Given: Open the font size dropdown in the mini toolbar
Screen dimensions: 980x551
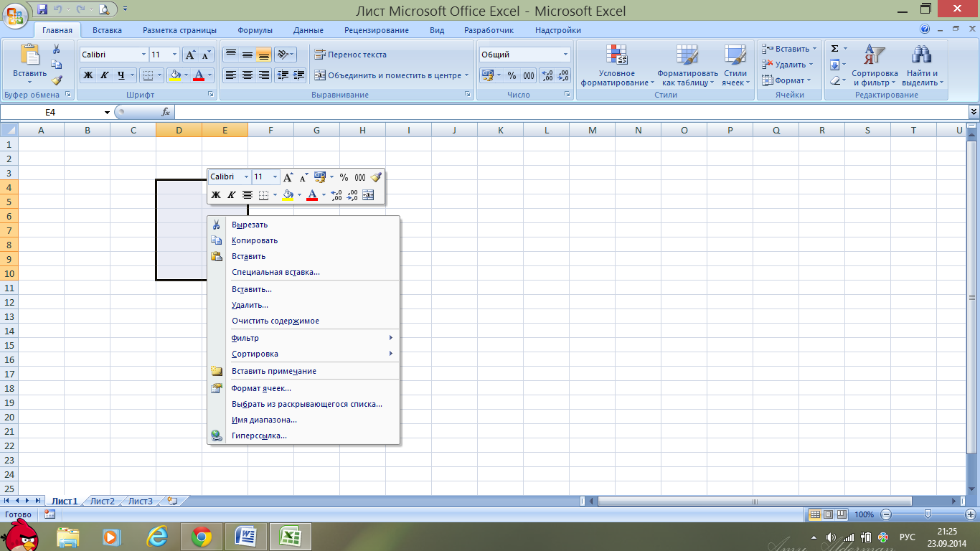Looking at the screenshot, I should coord(275,177).
